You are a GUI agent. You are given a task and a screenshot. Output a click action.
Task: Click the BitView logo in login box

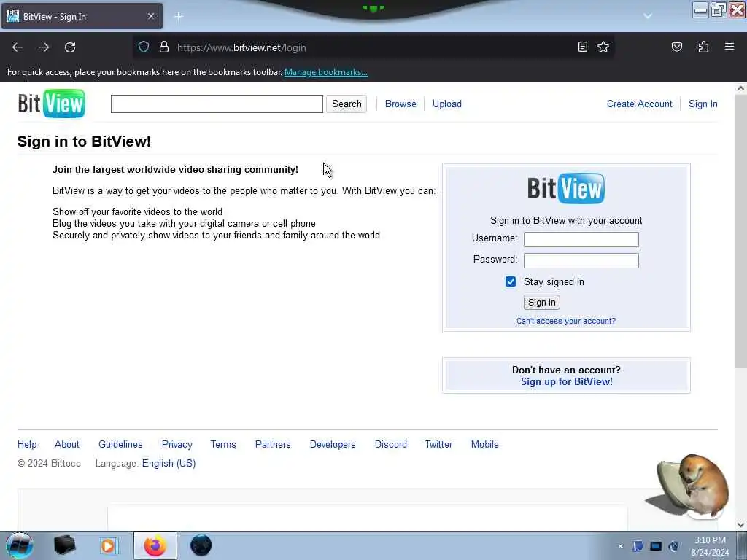pos(566,188)
